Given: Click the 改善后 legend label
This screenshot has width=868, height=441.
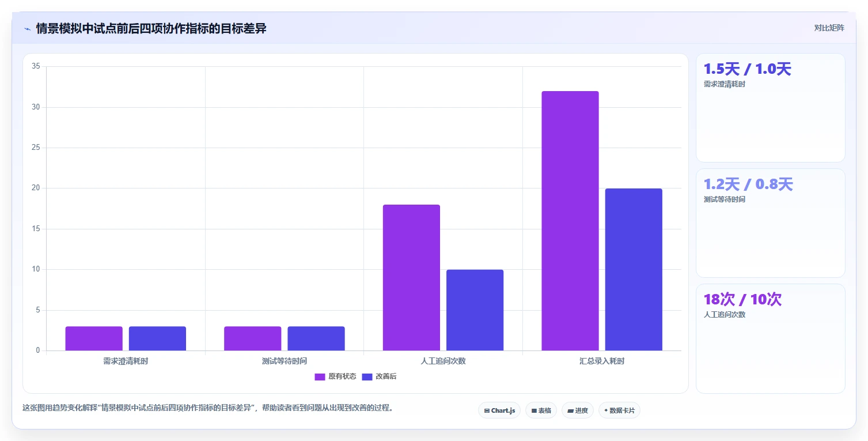Looking at the screenshot, I should pyautogui.click(x=386, y=376).
